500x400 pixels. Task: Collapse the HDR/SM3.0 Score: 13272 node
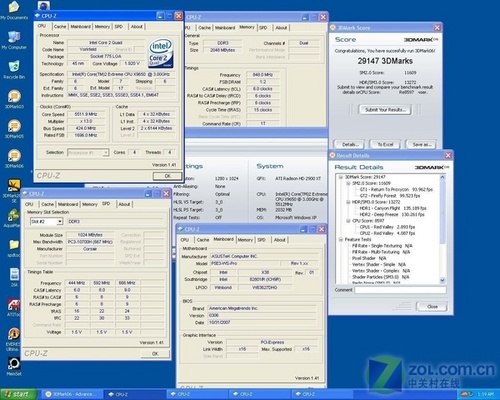348,202
